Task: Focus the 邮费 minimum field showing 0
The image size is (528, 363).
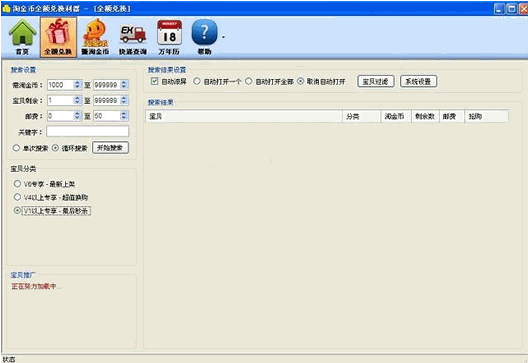Action: click(x=60, y=116)
